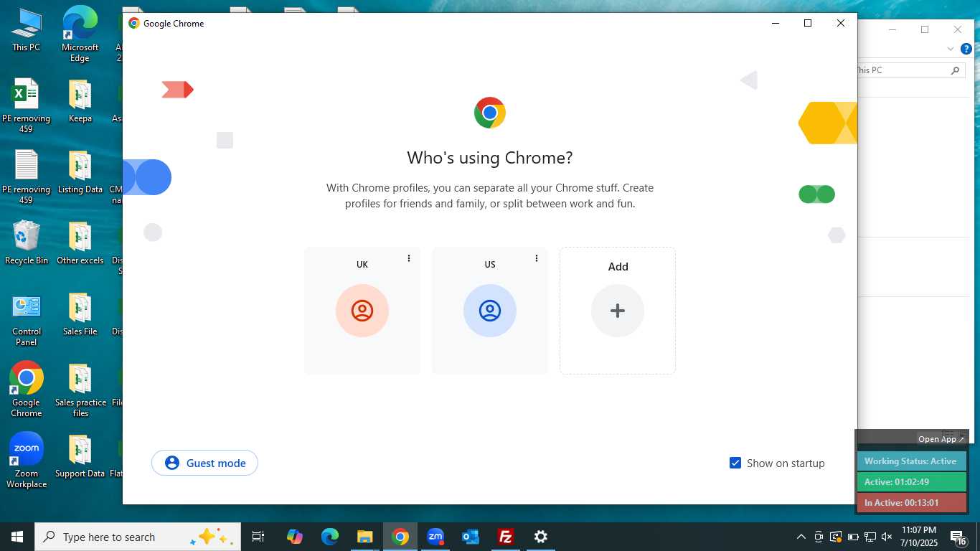Close the Chrome profile picker window
The image size is (980, 551).
coord(841,23)
